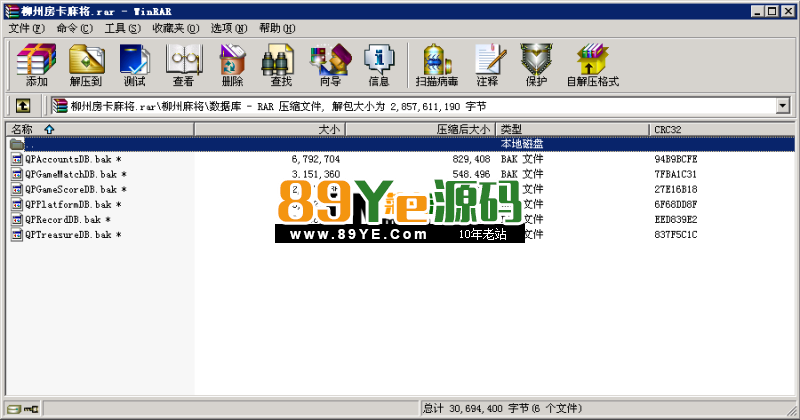Sort by CRC32 column header
This screenshot has width=800, height=420.
722,129
